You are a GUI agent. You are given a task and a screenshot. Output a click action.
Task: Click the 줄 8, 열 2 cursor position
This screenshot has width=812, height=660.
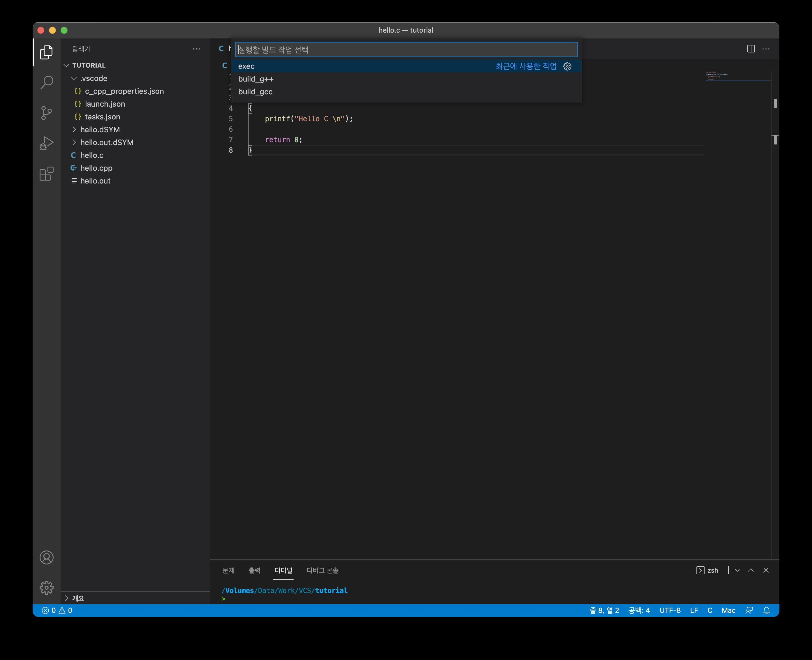tap(604, 610)
